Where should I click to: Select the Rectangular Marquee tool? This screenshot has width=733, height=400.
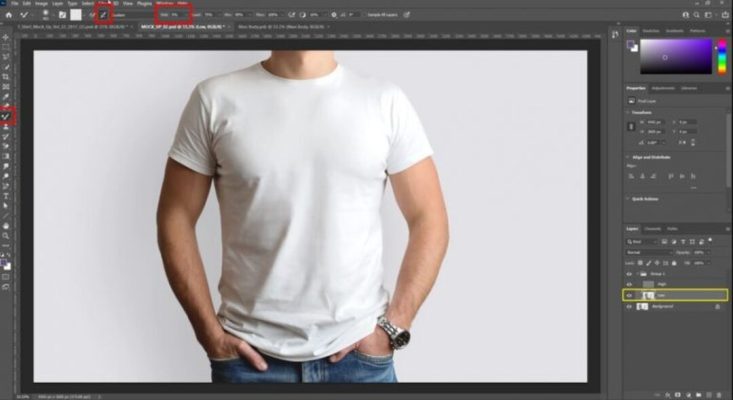click(x=6, y=47)
